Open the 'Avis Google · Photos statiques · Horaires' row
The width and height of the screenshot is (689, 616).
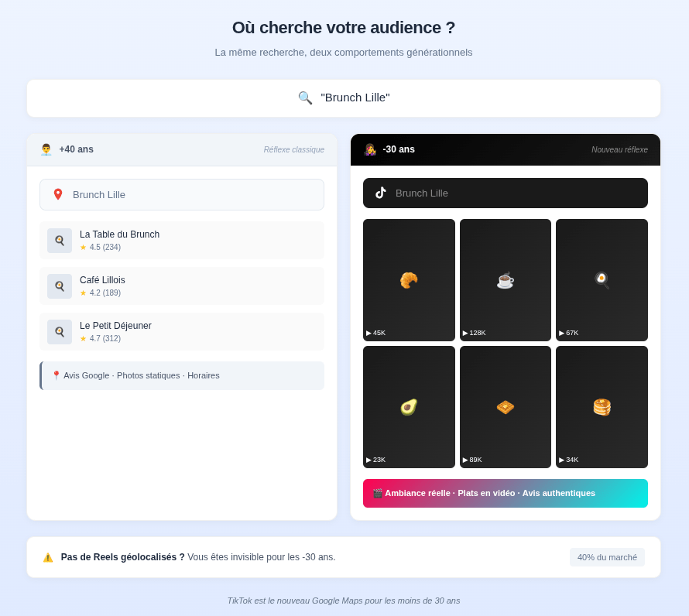pyautogui.click(x=181, y=375)
